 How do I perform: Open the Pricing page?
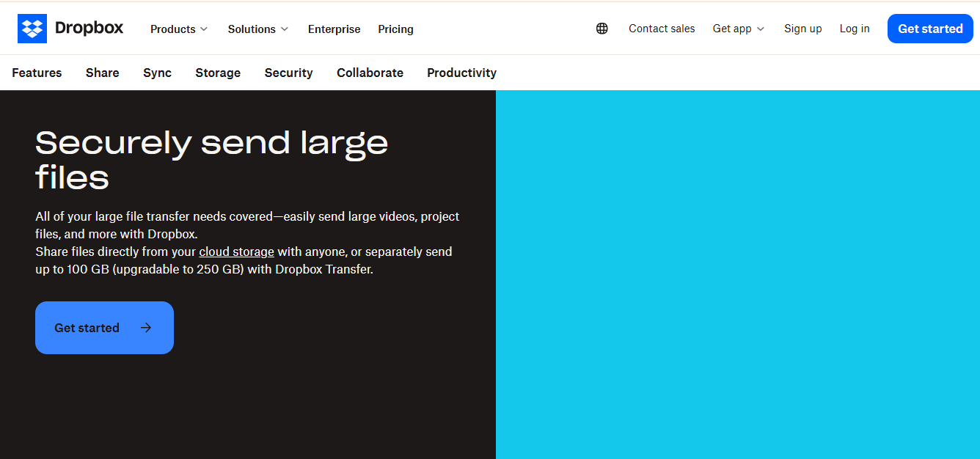(396, 29)
